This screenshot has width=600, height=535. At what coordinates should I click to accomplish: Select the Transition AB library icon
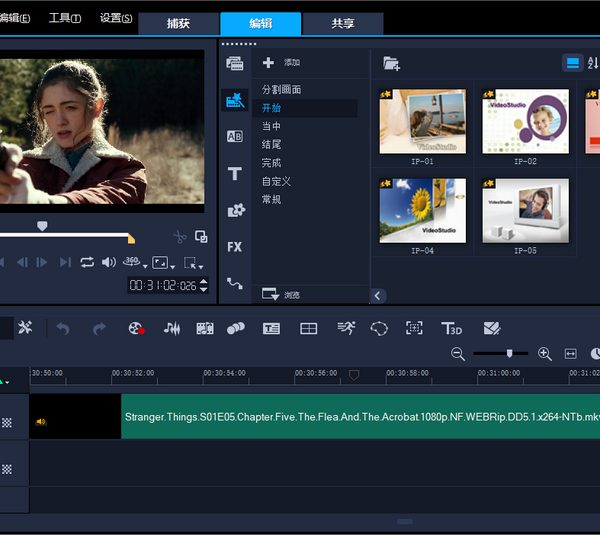(234, 137)
